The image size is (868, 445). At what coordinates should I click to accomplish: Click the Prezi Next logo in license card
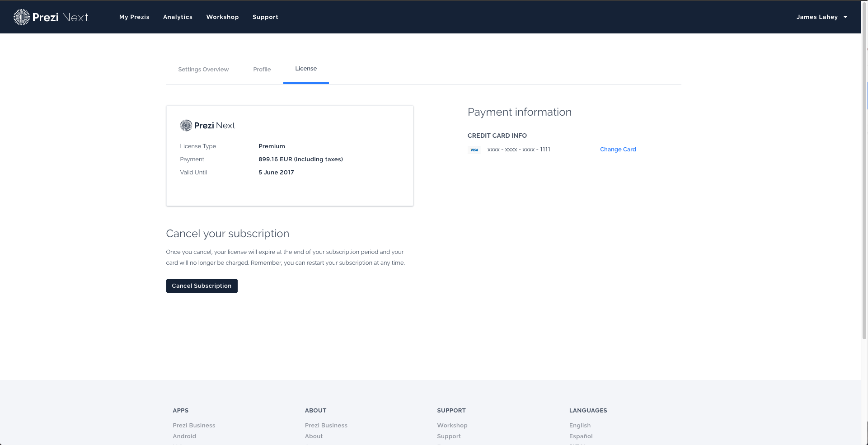tap(207, 126)
